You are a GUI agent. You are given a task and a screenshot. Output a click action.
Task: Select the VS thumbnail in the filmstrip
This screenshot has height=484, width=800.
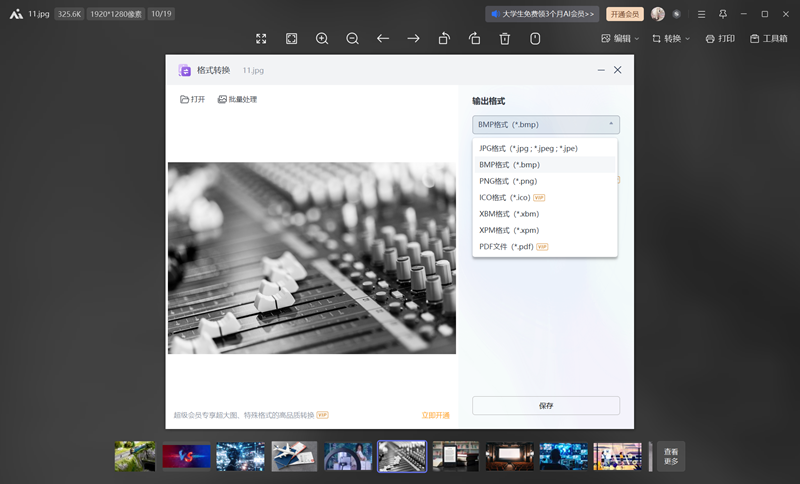186,456
